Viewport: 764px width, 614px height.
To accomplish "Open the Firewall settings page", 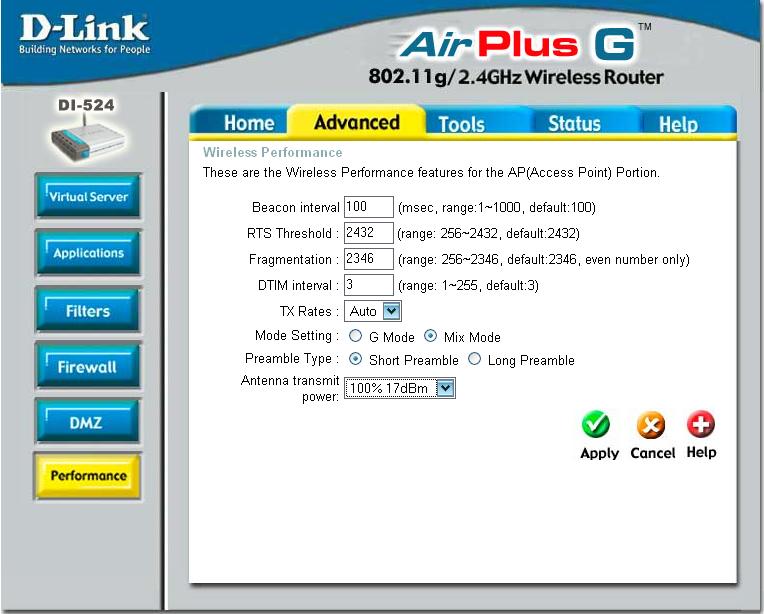I will point(88,367).
